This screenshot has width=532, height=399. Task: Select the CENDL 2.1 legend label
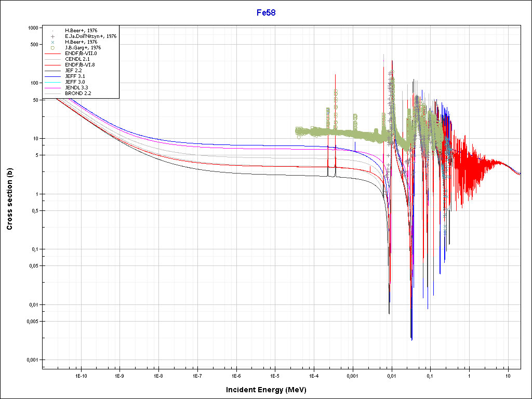point(77,59)
